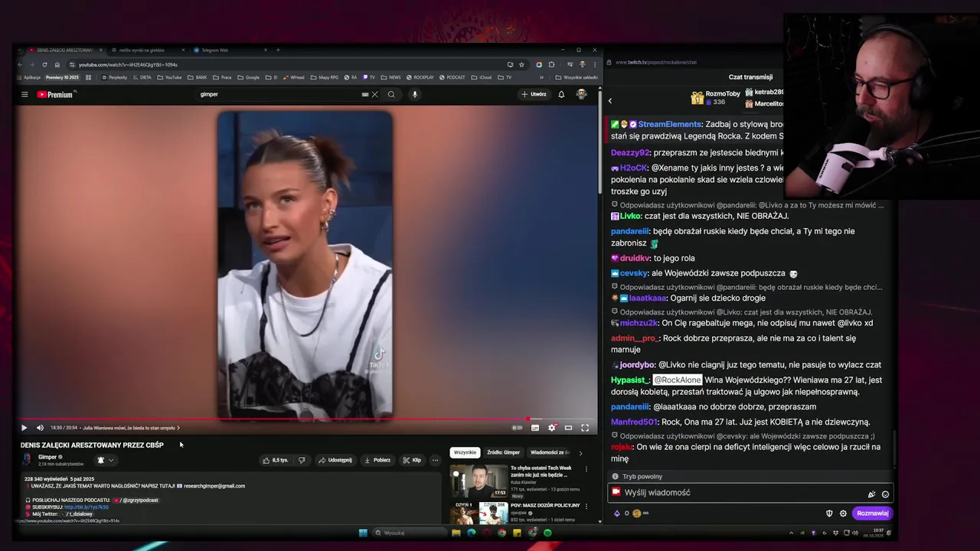Screen dimensions: 980x551
Task: Open the 'Perplexity' bookmark
Action: [x=113, y=77]
